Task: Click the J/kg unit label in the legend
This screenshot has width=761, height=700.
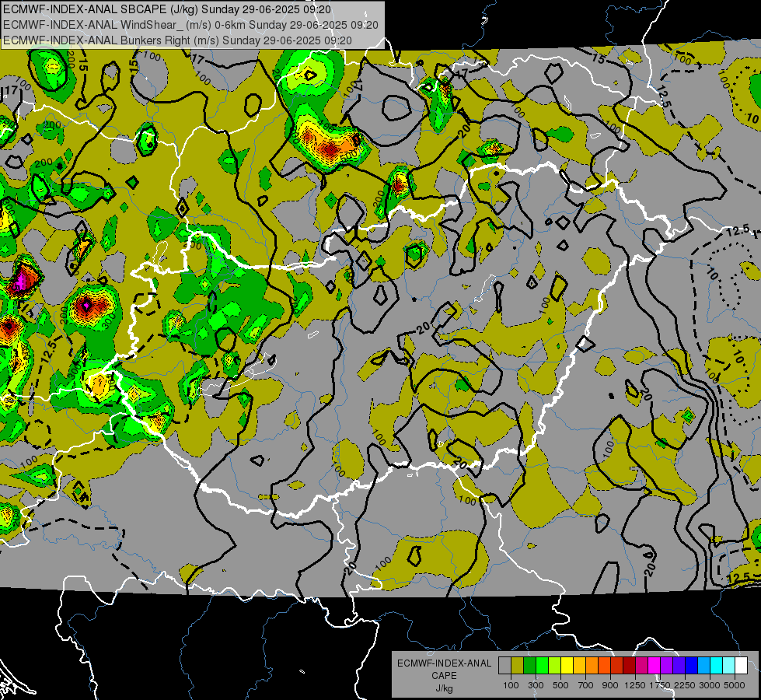Action: 444,688
